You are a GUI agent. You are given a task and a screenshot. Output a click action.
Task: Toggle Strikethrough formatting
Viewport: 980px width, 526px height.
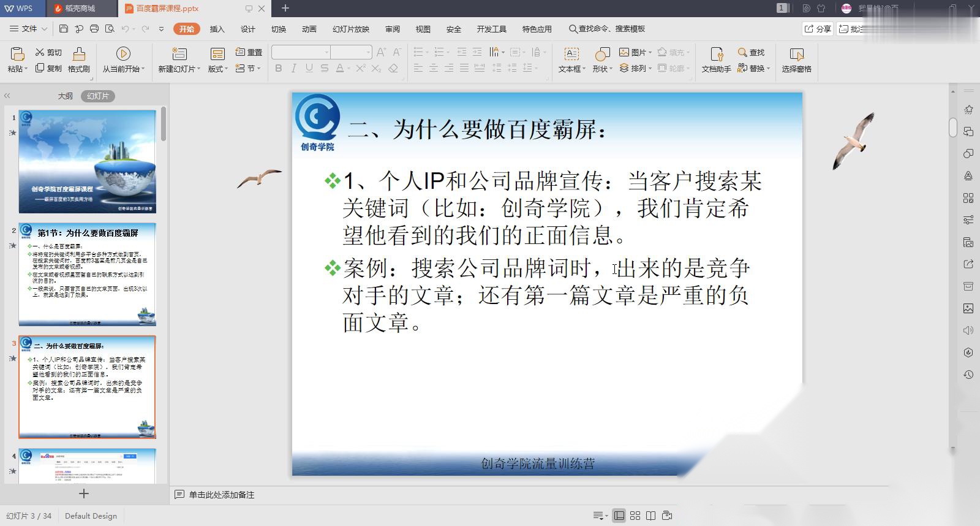(325, 68)
